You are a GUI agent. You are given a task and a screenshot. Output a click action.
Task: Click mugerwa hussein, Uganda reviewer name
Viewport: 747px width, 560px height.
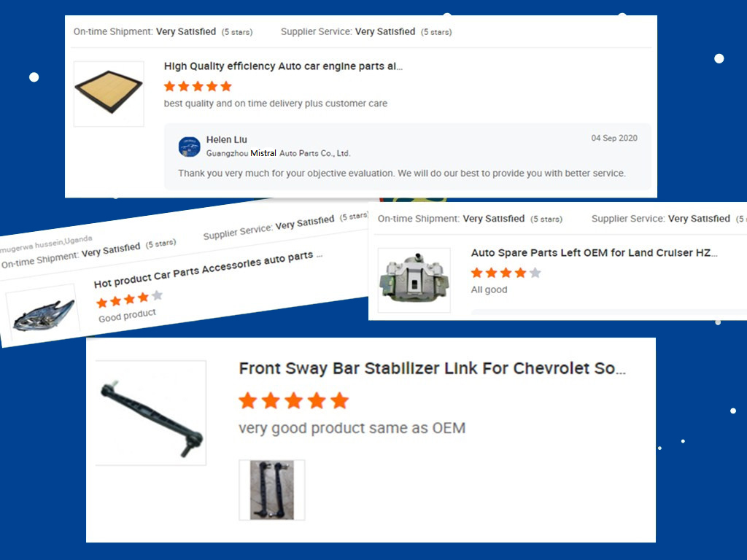point(46,244)
